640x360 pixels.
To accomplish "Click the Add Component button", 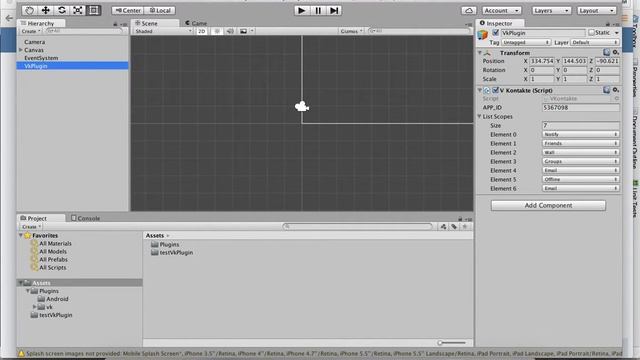I will coord(548,205).
